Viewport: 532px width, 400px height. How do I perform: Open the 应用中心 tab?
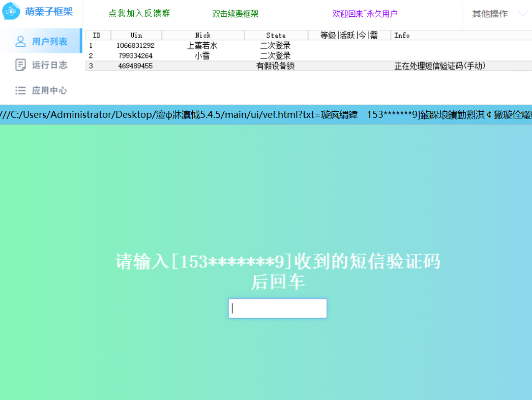pyautogui.click(x=41, y=90)
